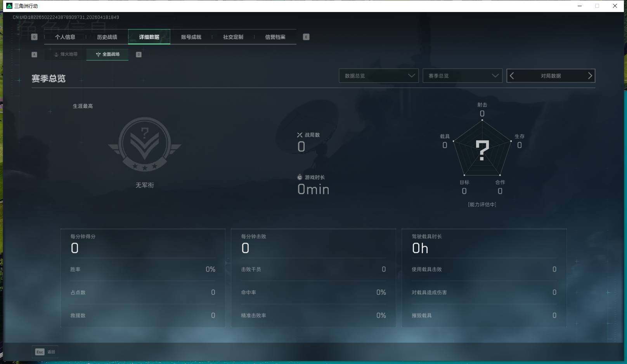
Task: Click the 每分钟得分 stat heading
Action: [83, 236]
